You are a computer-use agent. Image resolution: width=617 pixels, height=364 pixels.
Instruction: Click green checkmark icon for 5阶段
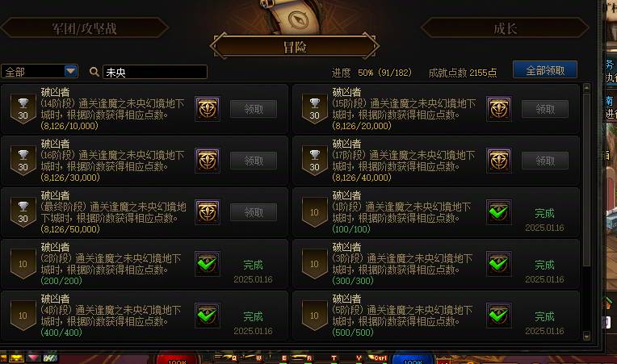click(x=498, y=316)
